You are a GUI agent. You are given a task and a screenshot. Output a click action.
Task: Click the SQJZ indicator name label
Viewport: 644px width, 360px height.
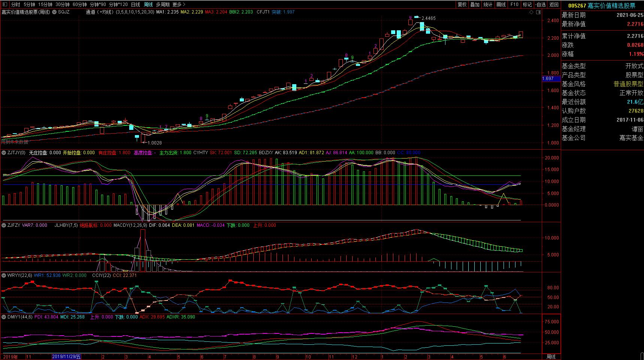click(x=64, y=12)
